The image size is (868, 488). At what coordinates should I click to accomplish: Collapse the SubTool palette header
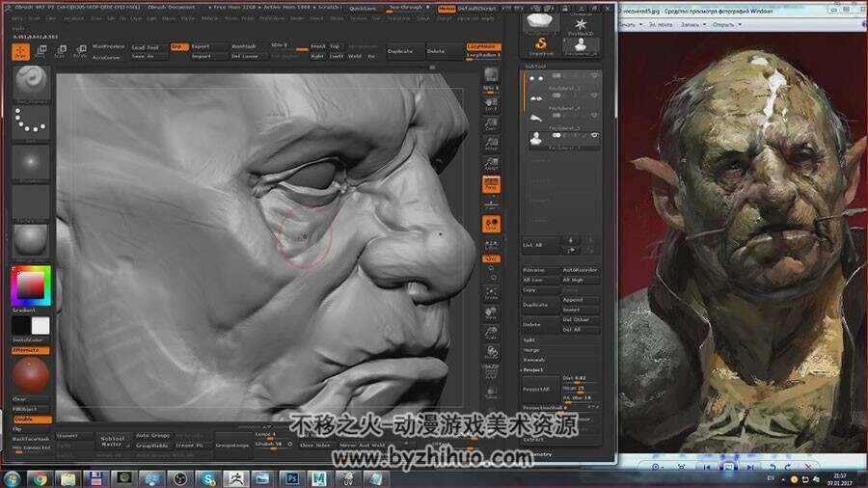pos(535,67)
